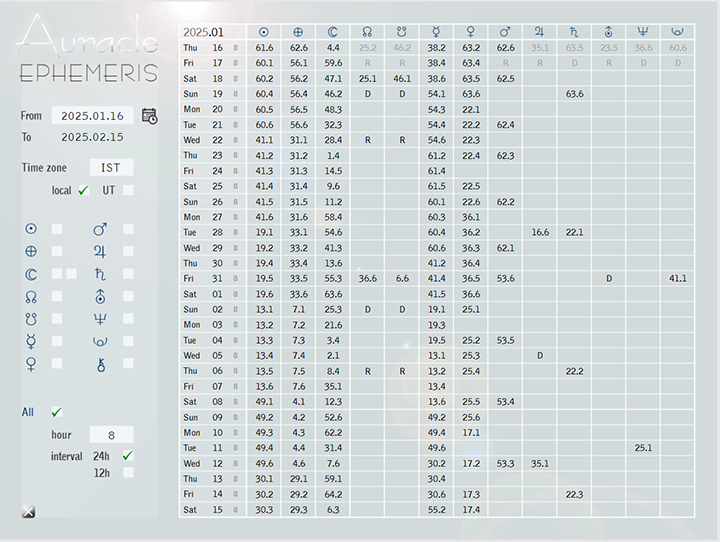Click Sun value 41.1 on Wed 22

[264, 140]
